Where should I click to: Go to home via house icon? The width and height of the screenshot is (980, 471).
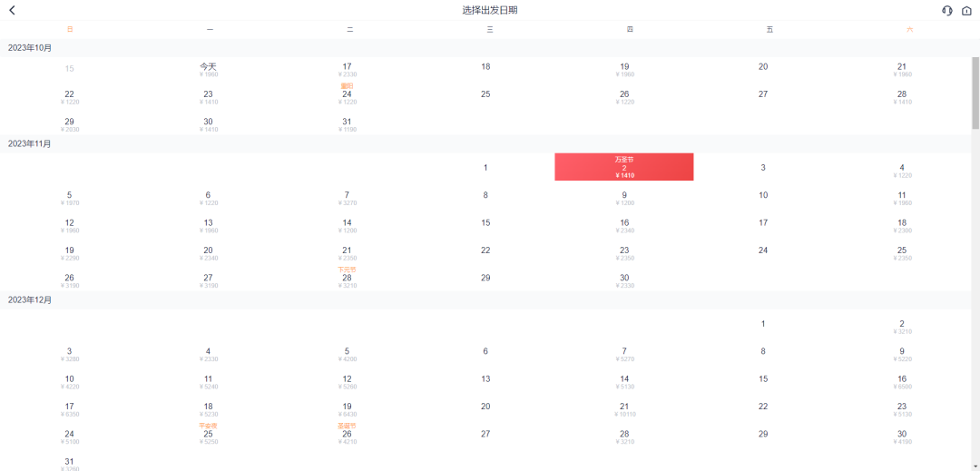966,10
